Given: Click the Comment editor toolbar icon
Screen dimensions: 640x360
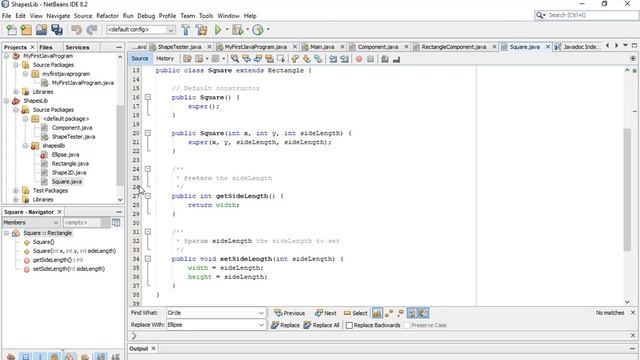Looking at the screenshot, I should point(384,59).
